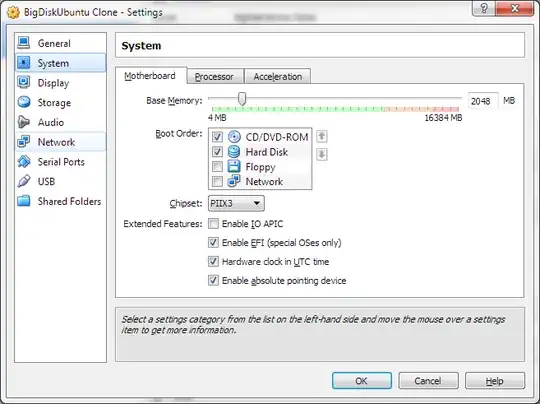The width and height of the screenshot is (540, 404).
Task: Select Serial Ports in the settings list
Action: pos(61,162)
